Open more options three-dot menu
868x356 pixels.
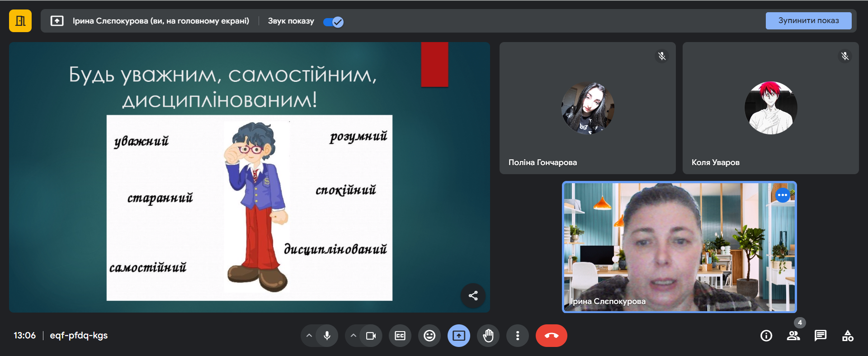518,336
